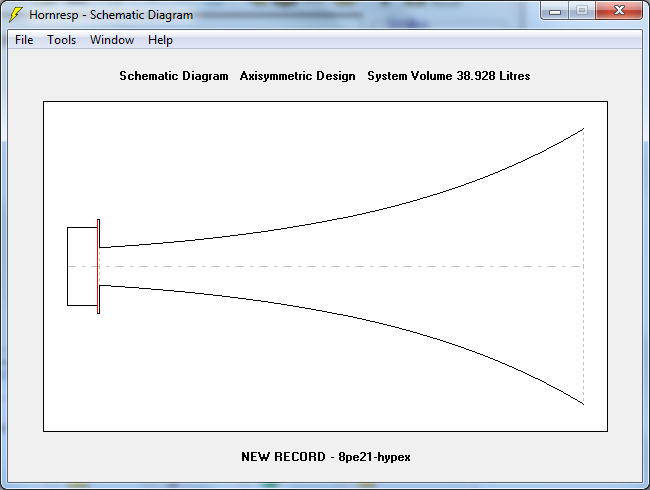Open the Window menu

[112, 40]
